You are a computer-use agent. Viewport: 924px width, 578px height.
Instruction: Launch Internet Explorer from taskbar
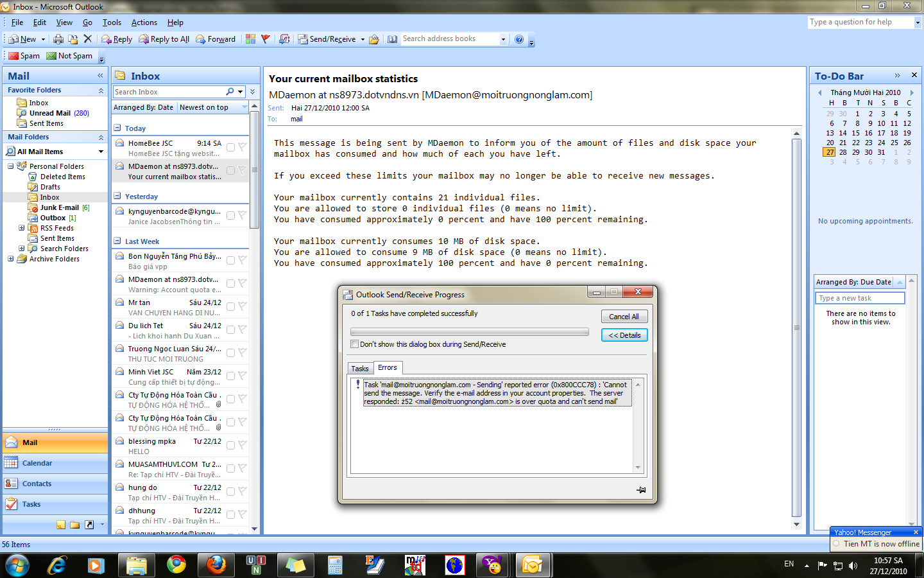click(58, 565)
